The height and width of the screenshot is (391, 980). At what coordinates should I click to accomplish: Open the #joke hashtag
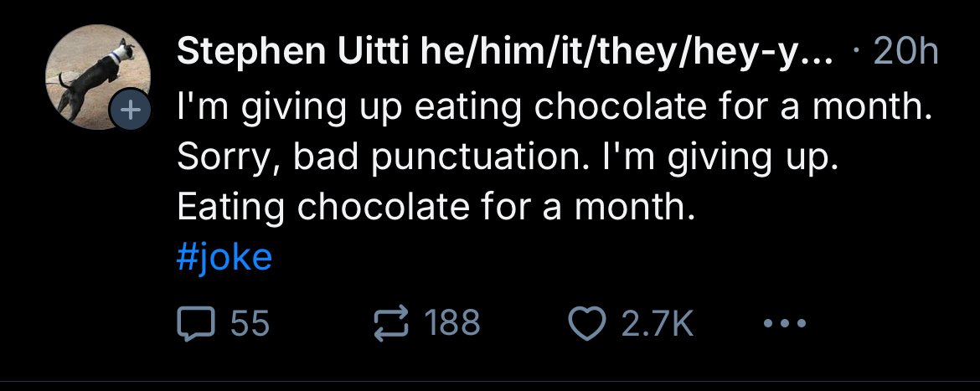224,256
